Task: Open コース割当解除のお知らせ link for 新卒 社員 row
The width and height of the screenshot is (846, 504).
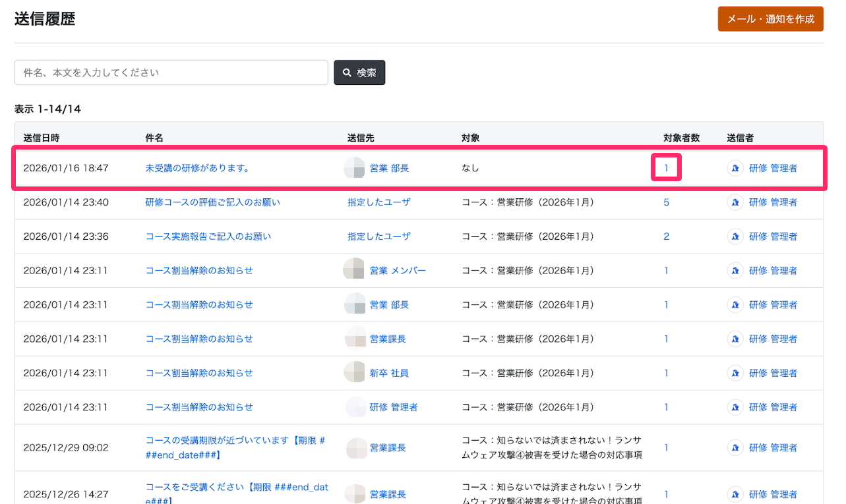Action: (199, 373)
